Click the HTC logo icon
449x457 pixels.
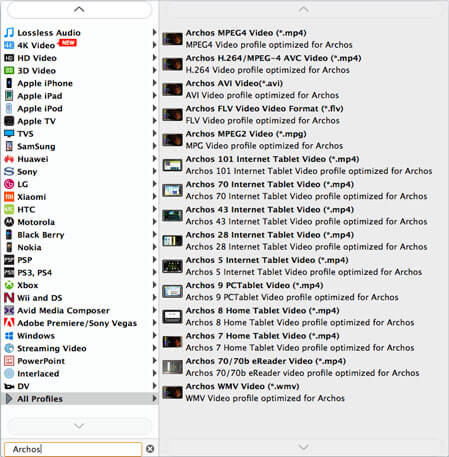(x=9, y=209)
